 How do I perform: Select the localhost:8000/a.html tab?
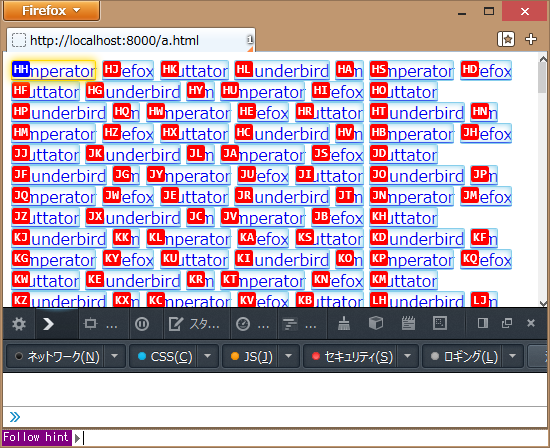pyautogui.click(x=131, y=40)
